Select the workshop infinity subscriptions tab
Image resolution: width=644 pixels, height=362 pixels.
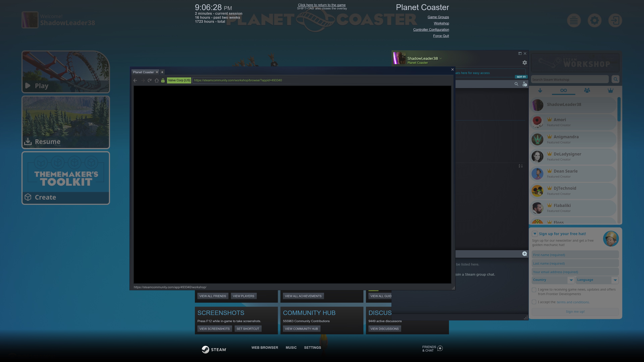coord(563,90)
